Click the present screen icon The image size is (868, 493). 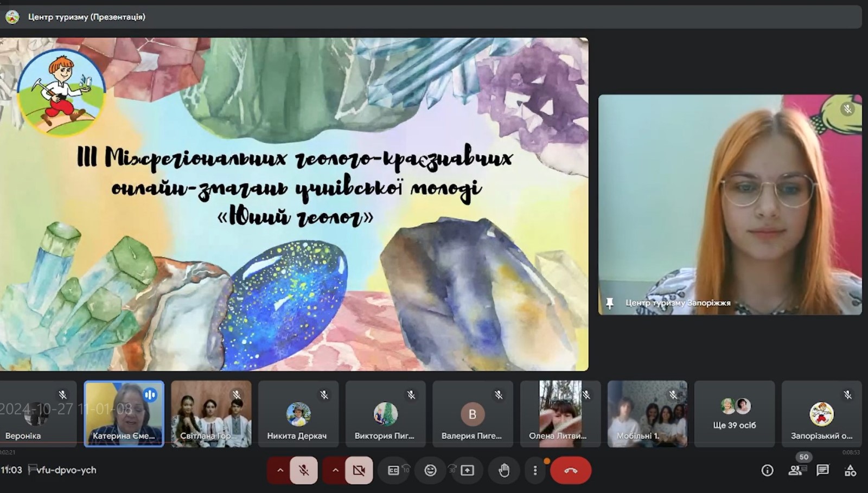tap(467, 470)
